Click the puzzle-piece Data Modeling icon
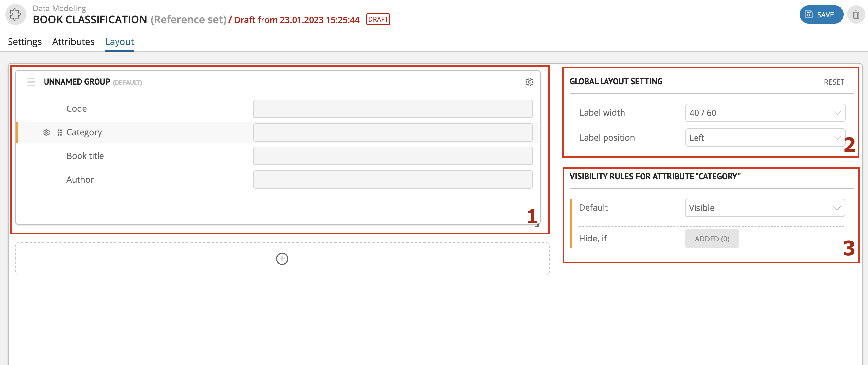This screenshot has height=365, width=868. [x=15, y=14]
